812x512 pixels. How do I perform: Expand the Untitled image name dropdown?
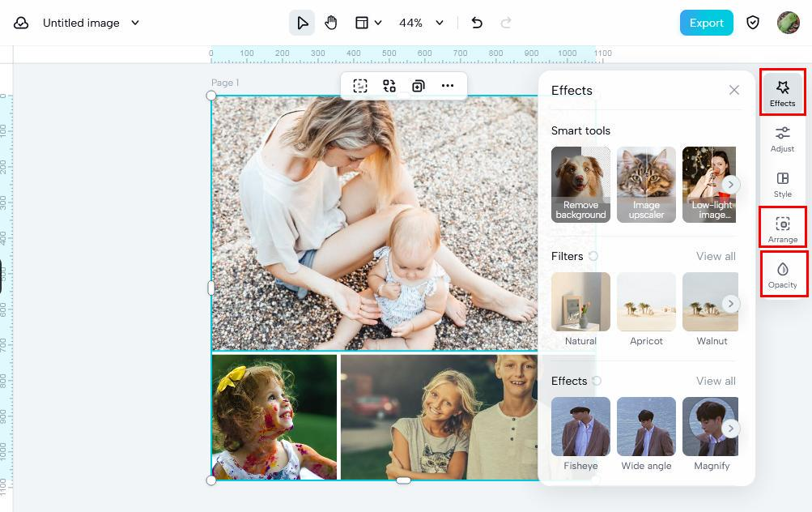click(x=135, y=23)
